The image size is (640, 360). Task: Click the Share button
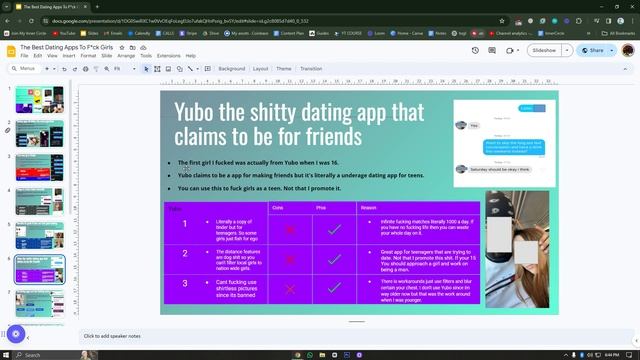[592, 50]
